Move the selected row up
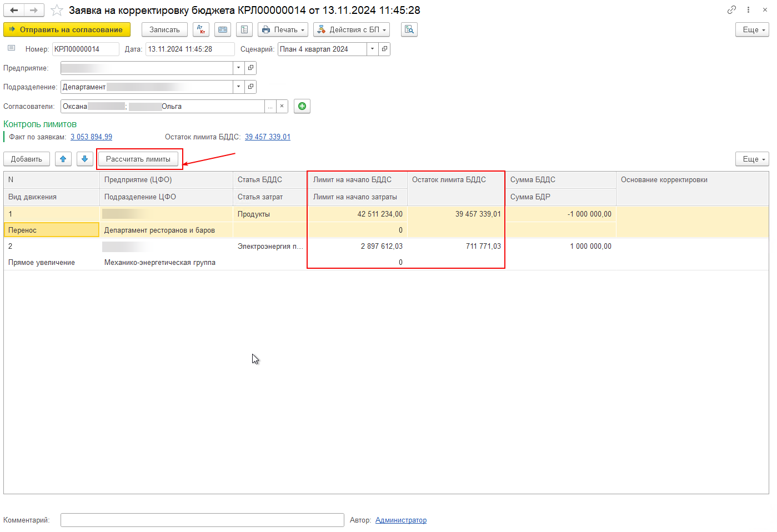The width and height of the screenshot is (777, 532). pos(63,159)
